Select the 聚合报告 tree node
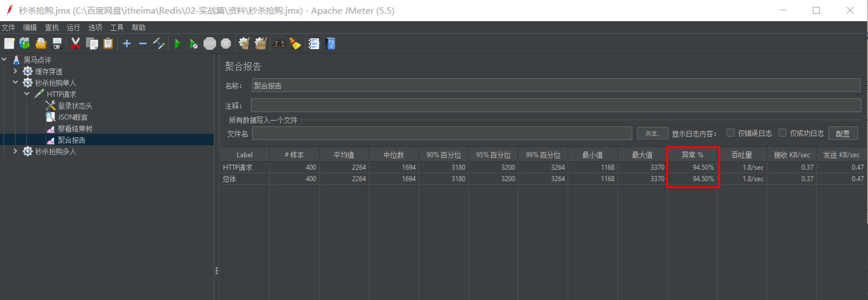Screen dimensions: 868x300 coord(71,140)
